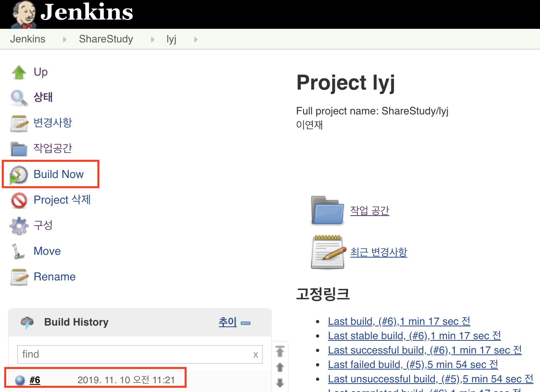Open build #6 link

tap(35, 380)
